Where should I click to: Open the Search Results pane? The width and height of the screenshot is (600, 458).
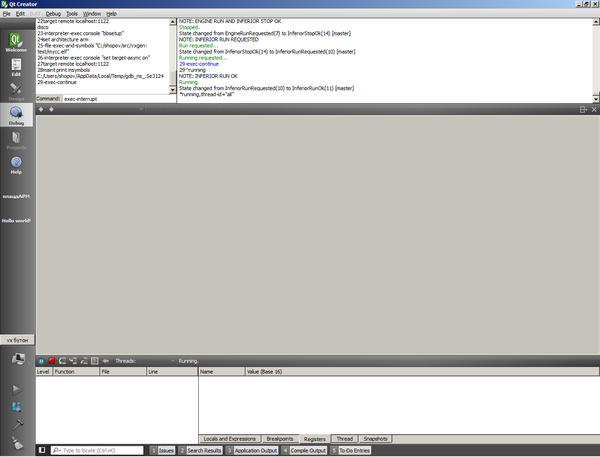200,450
